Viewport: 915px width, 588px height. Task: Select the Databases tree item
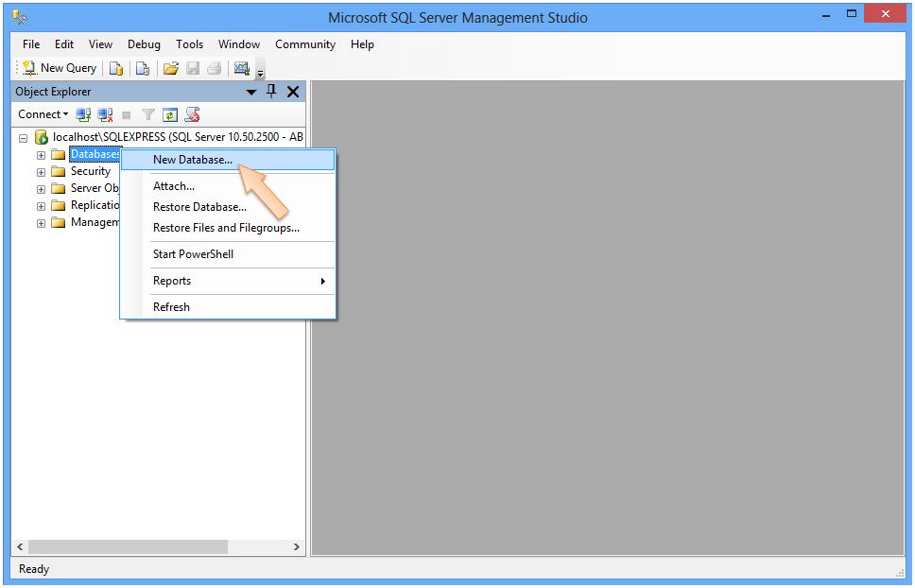pos(95,154)
